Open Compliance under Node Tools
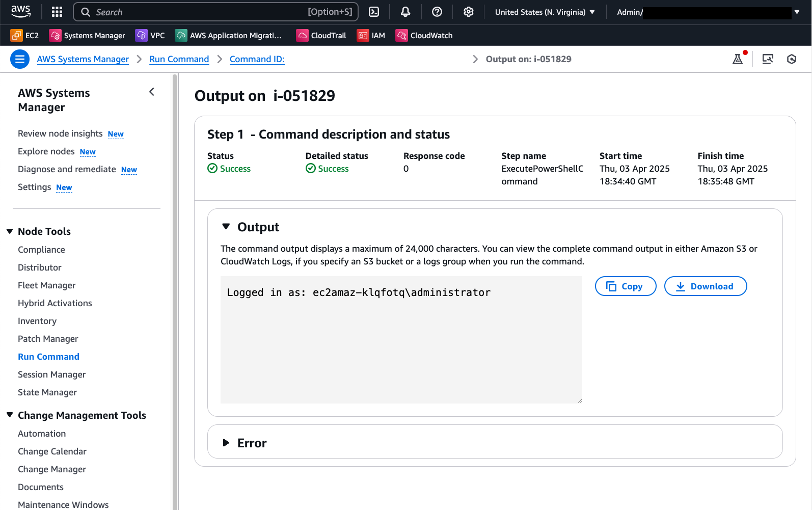 41,250
